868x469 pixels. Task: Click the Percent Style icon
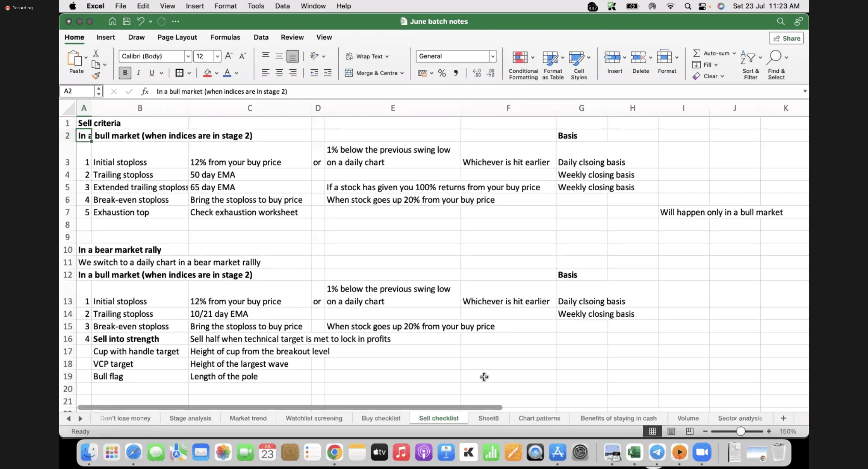tap(442, 73)
